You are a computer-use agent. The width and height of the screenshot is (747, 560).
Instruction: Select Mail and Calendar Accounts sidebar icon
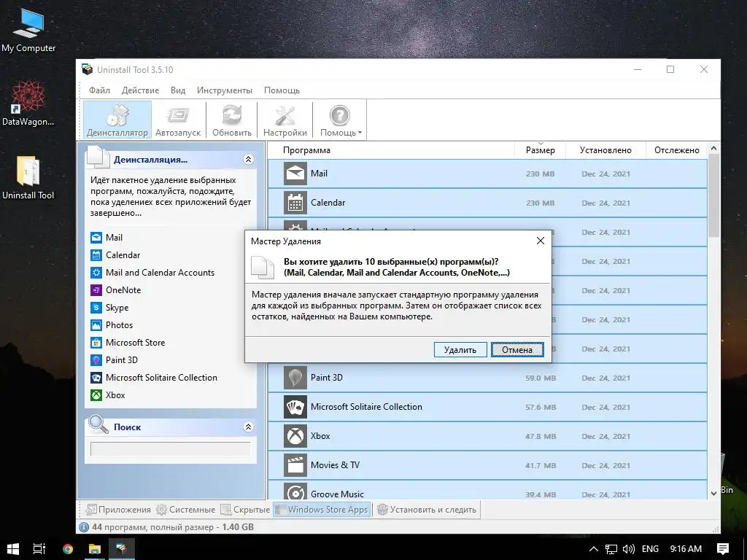click(96, 273)
